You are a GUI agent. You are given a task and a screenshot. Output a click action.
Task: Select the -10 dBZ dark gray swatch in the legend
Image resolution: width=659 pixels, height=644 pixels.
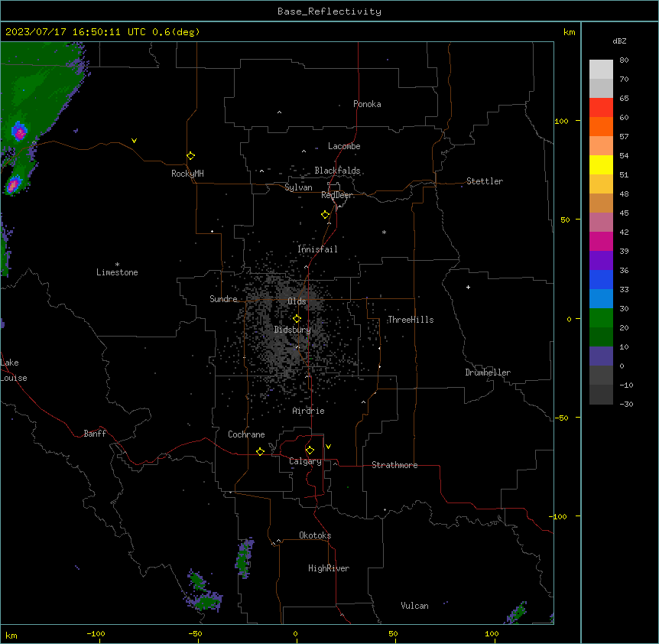[x=601, y=395]
